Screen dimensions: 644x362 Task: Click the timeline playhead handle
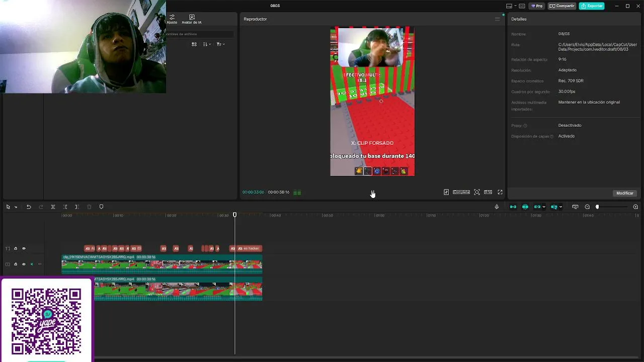pos(234,215)
